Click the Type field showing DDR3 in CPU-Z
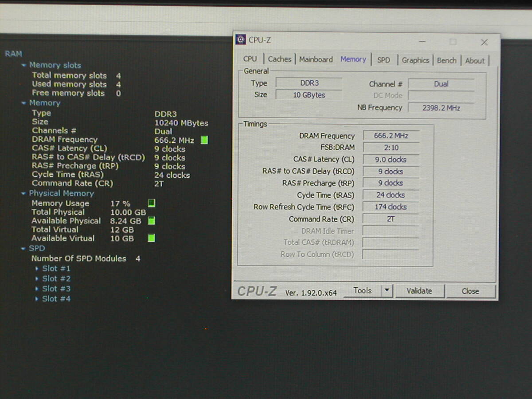This screenshot has width=532, height=399. (x=309, y=83)
